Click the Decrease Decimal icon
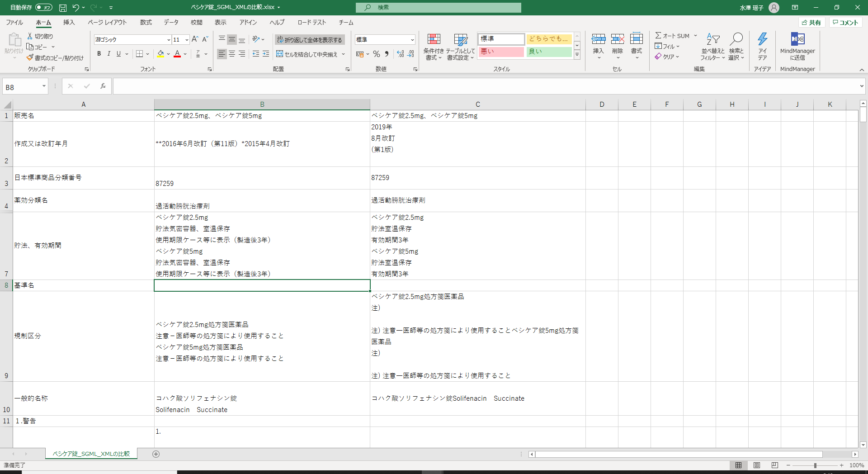The height and width of the screenshot is (474, 868). pos(410,54)
